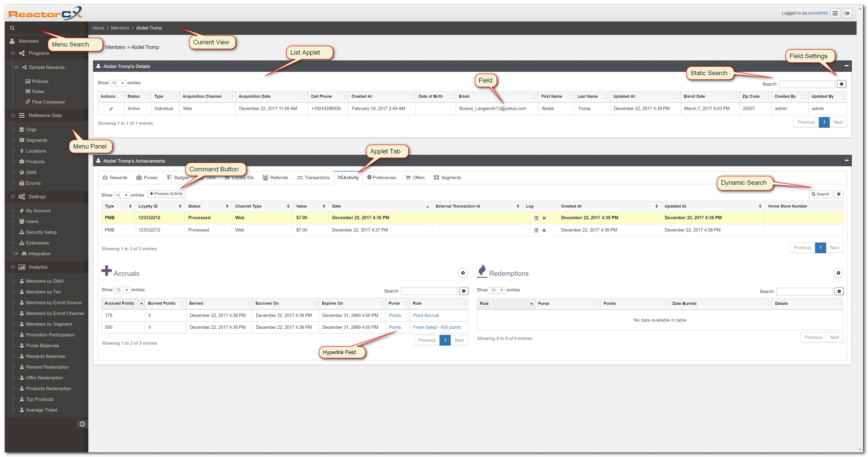Switch to the Transactions tab
Image resolution: width=868 pixels, height=457 pixels.
coord(313,178)
